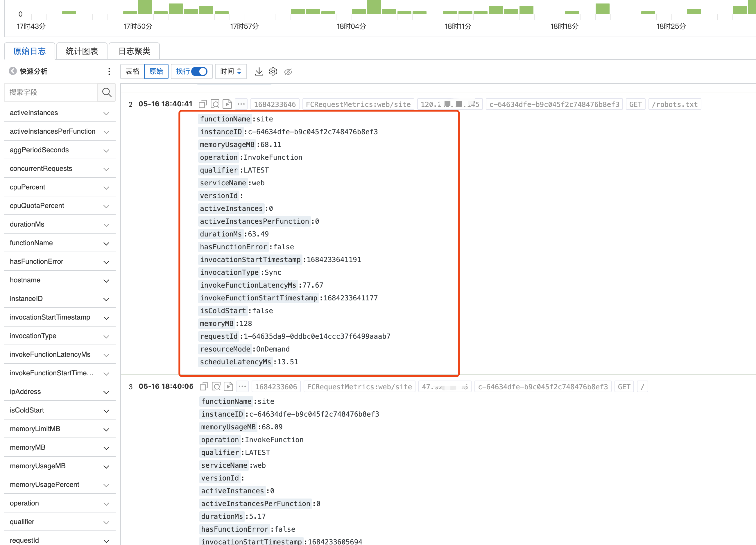756x545 pixels.
Task: Expand the durationMs field
Action: point(106,225)
